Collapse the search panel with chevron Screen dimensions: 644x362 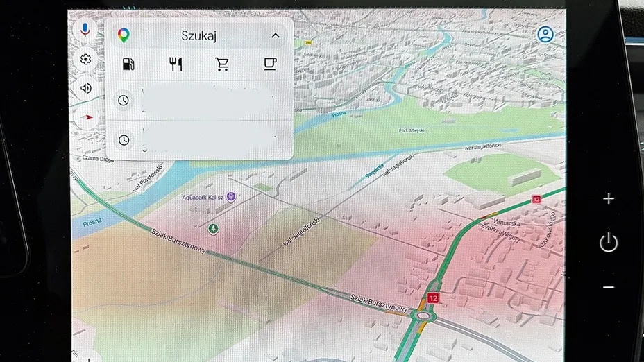(276, 35)
